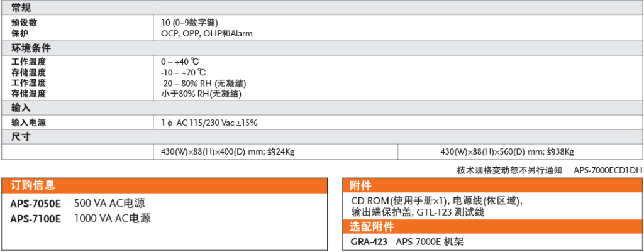Click the 输入电源 label

28,123
